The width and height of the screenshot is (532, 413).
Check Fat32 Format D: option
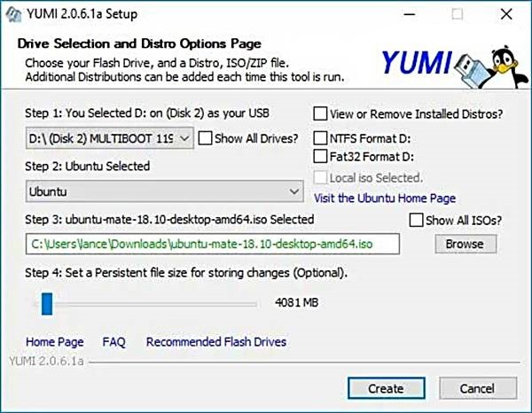pos(320,157)
